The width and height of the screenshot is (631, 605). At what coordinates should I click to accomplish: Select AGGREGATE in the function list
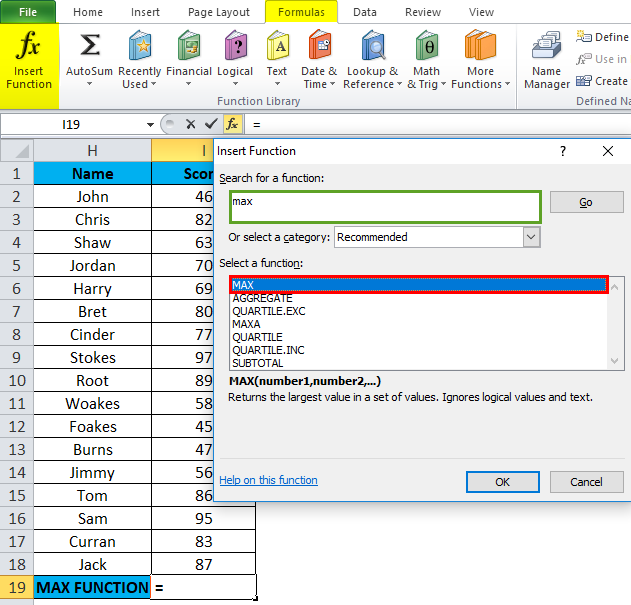419,298
